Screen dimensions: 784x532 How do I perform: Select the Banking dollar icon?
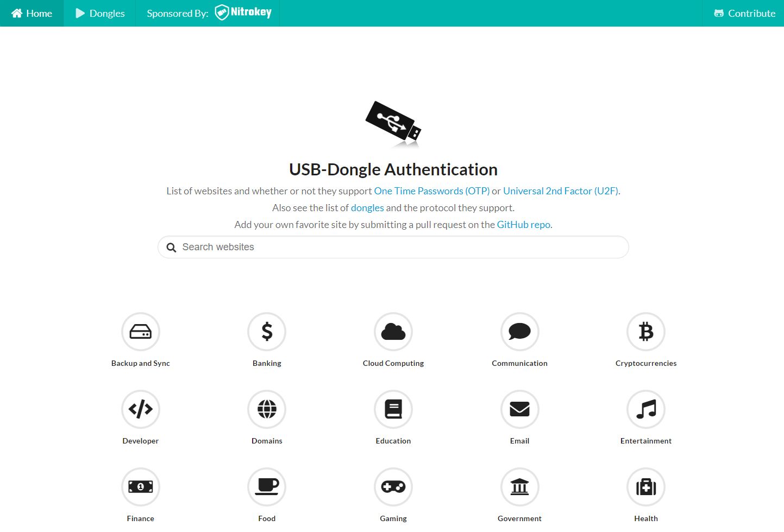point(267,332)
